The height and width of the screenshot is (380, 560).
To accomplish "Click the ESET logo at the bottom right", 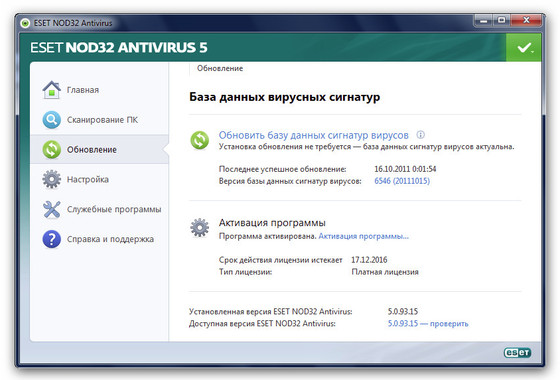I will click(517, 352).
